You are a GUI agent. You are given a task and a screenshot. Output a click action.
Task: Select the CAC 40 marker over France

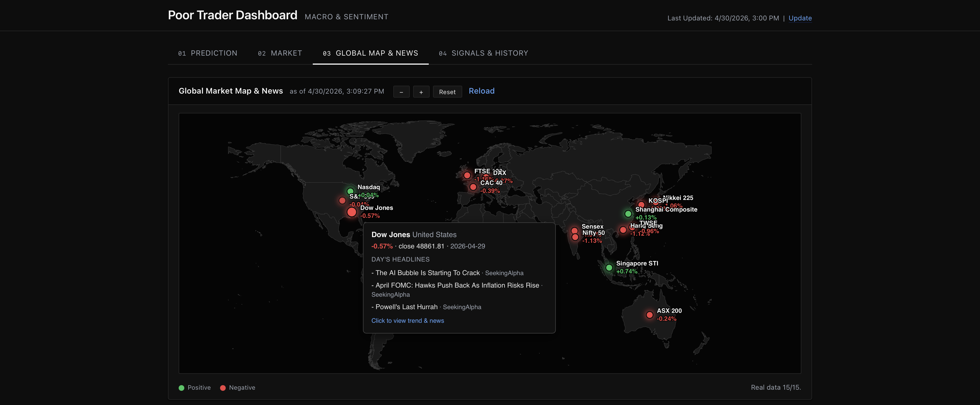point(473,187)
